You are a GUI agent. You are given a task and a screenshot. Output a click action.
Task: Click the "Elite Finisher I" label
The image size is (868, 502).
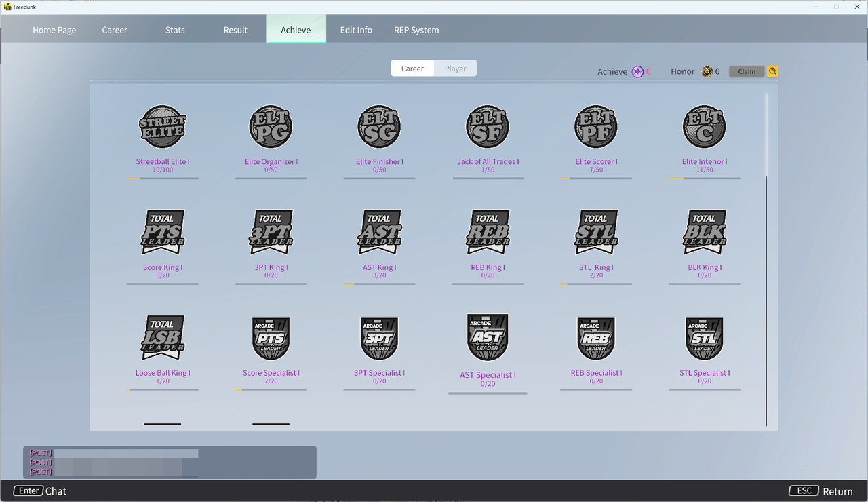tap(379, 162)
